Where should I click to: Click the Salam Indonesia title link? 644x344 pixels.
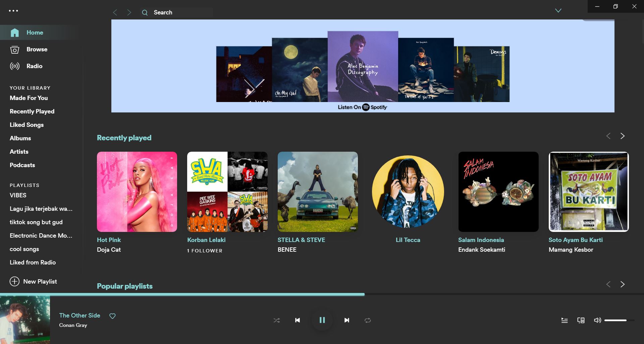481,240
